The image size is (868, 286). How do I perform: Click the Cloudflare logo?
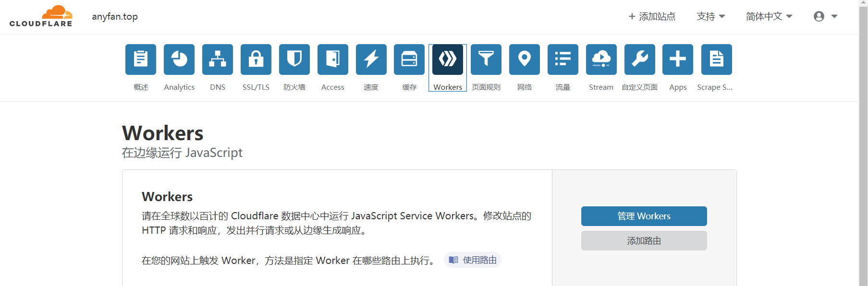point(41,16)
